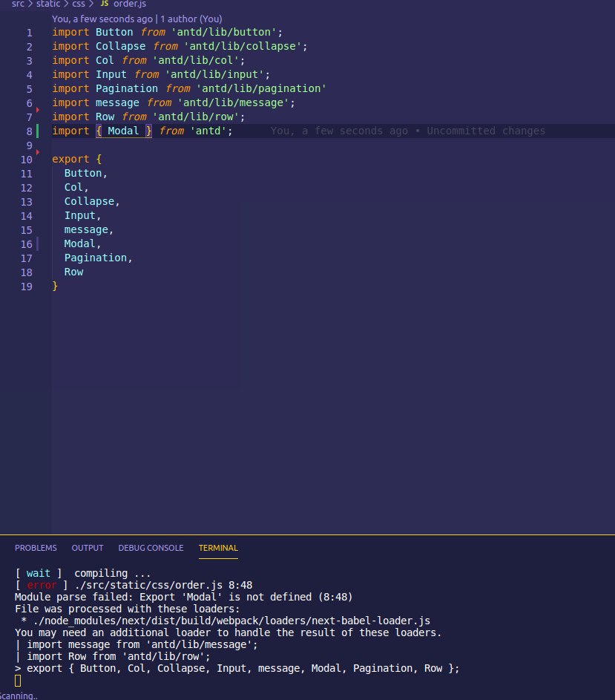Image resolution: width=615 pixels, height=700 pixels.
Task: Click the closing brace on line 19
Action: coord(55,286)
